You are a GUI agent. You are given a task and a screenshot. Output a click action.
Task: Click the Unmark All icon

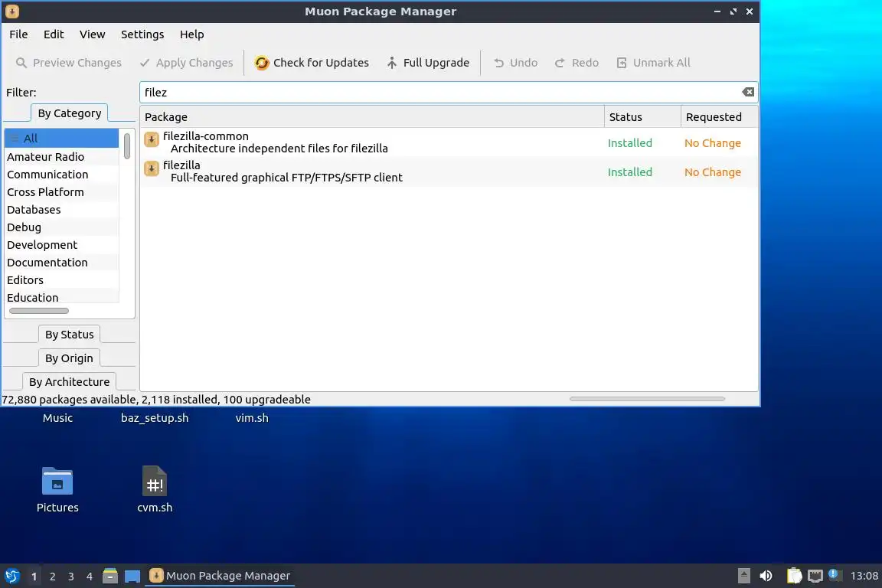(x=622, y=63)
